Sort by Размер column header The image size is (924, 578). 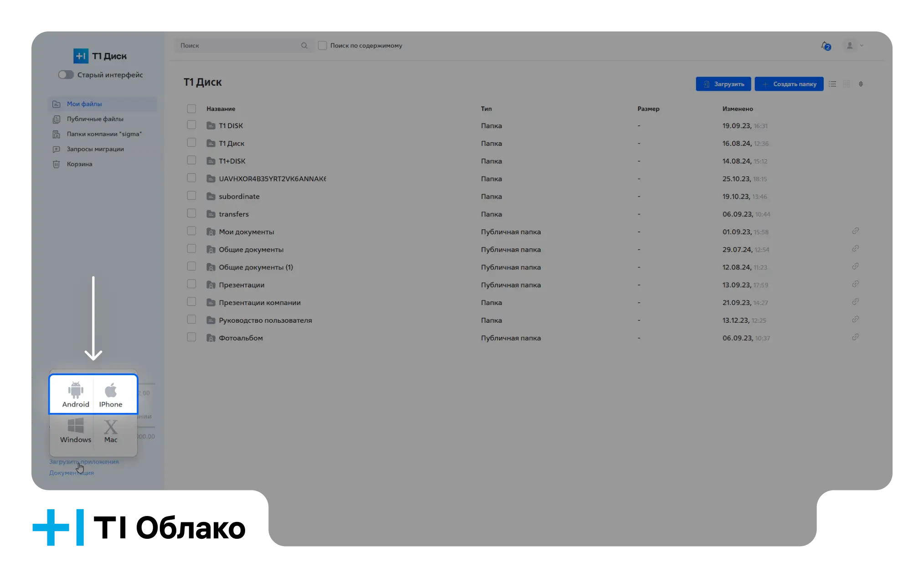click(x=648, y=109)
